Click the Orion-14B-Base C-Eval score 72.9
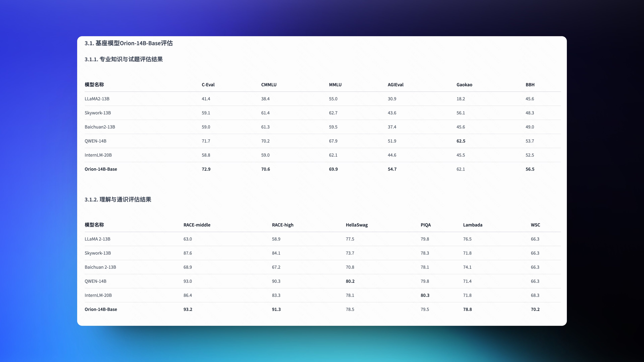Viewport: 644px width, 362px height. click(206, 169)
